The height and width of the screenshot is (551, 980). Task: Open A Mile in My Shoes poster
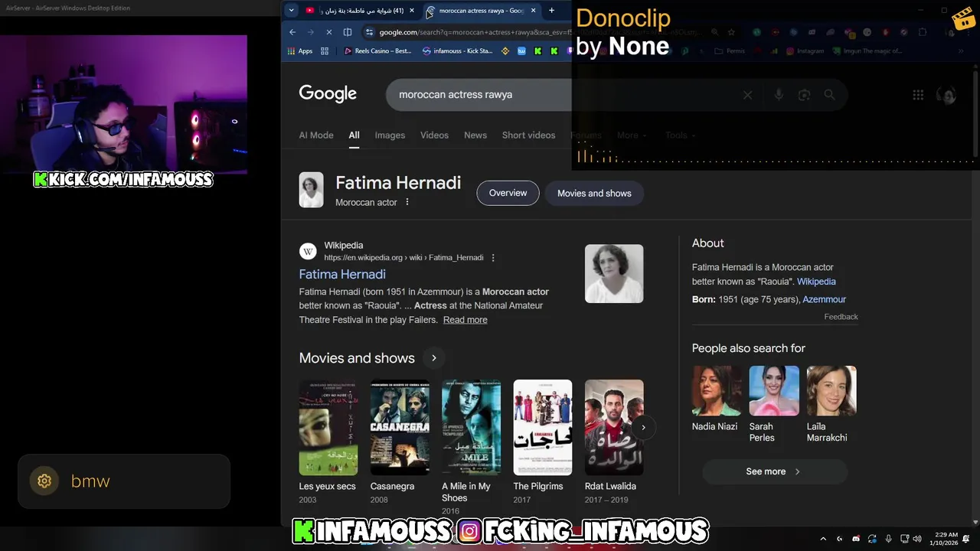[x=471, y=428]
